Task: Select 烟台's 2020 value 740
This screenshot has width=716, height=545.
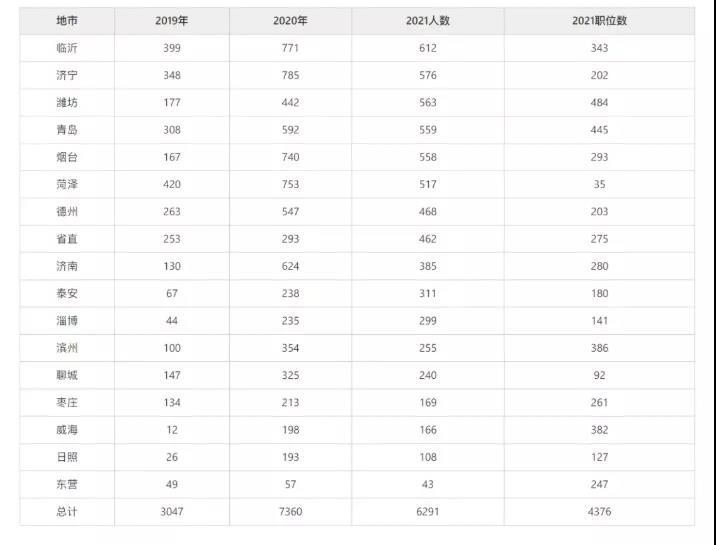Action: pos(290,157)
